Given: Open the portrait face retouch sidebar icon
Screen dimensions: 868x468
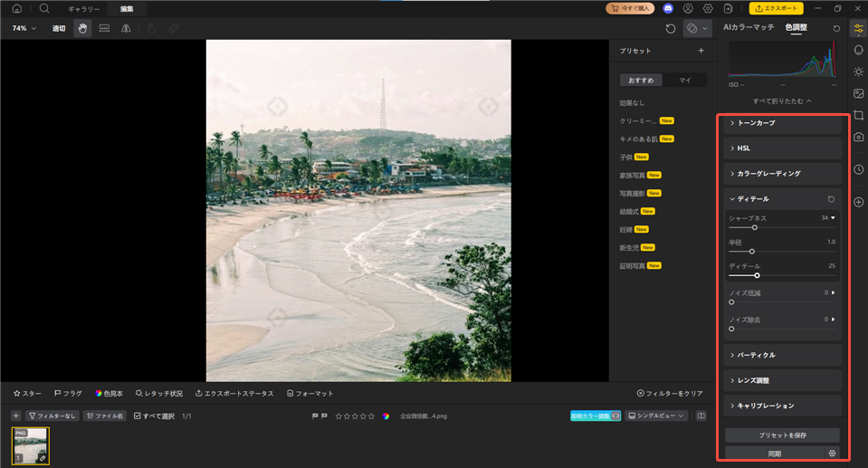Looking at the screenshot, I should 859,51.
